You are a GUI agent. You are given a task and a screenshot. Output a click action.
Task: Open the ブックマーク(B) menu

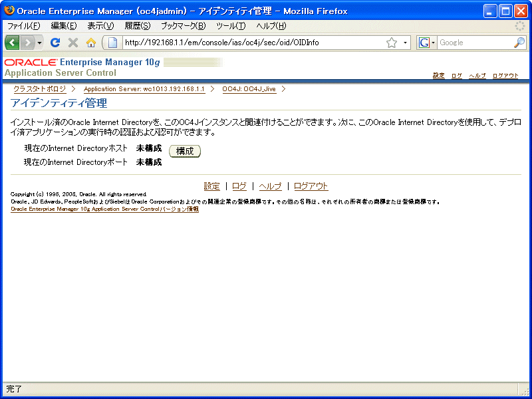pos(184,26)
